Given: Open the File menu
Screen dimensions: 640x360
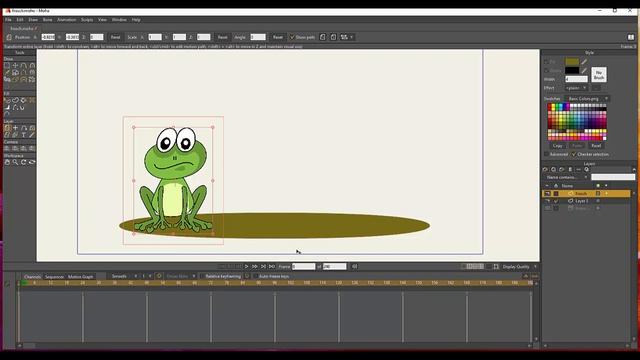Looking at the screenshot, I should pyautogui.click(x=8, y=20).
